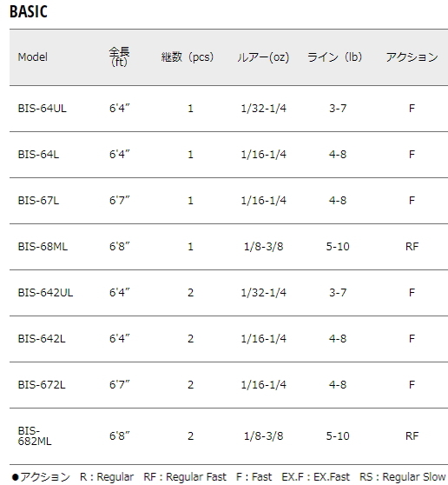Select the Model column header

click(33, 56)
